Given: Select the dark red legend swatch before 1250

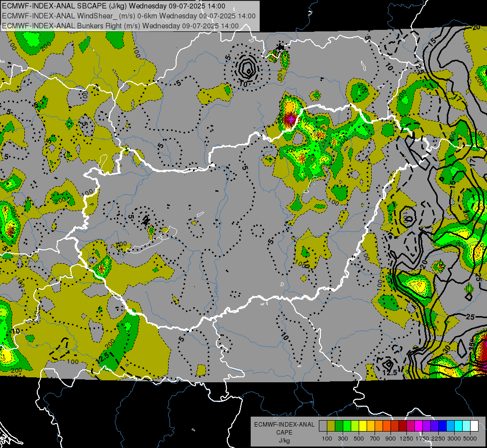Looking at the screenshot, I should coord(402,426).
